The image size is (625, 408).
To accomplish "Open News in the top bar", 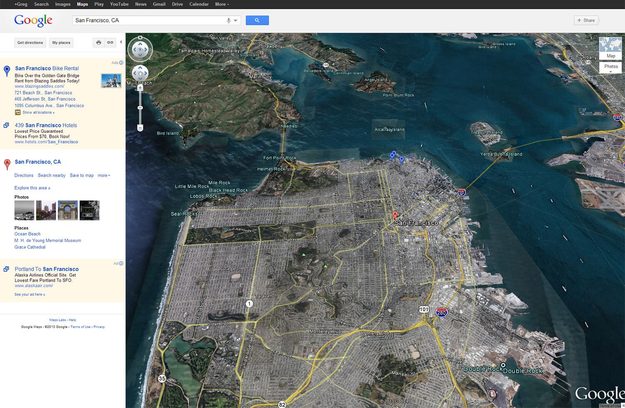I will point(141,4).
